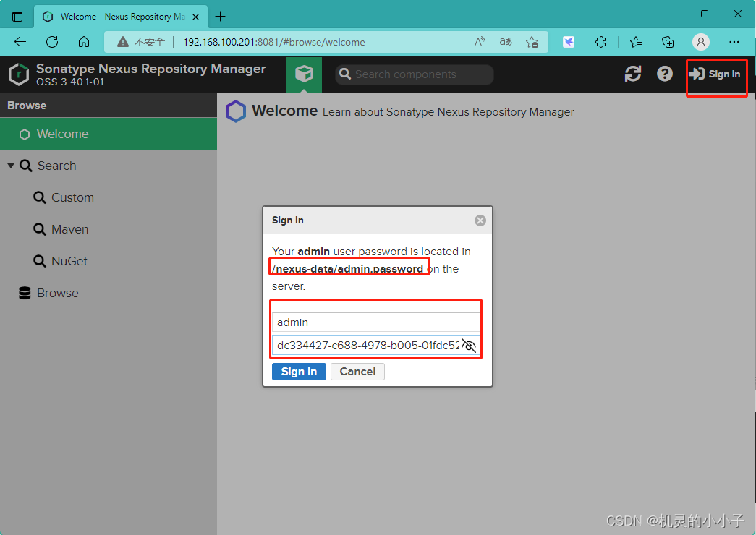Maximize the browser window
This screenshot has width=756, height=535.
pyautogui.click(x=705, y=14)
